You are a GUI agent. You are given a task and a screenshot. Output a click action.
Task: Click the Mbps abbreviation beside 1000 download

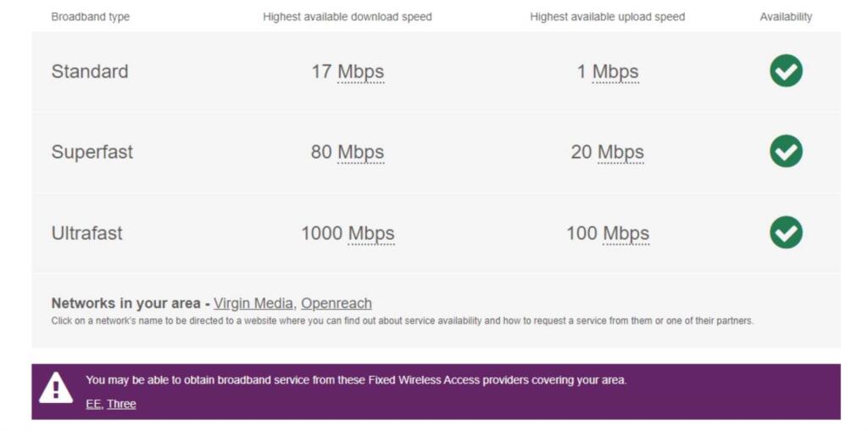pos(371,232)
